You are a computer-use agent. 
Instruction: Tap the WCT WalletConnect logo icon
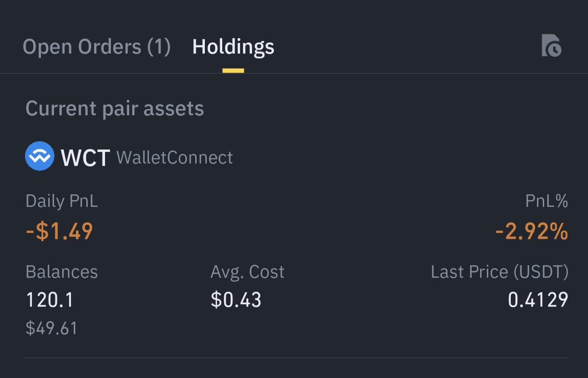click(x=40, y=156)
